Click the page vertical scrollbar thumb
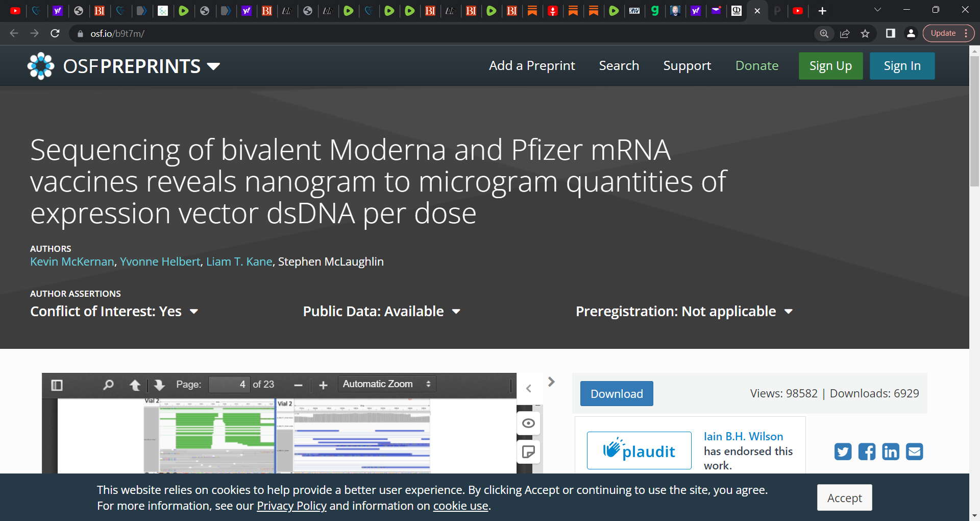This screenshot has height=521, width=980. 974,121
